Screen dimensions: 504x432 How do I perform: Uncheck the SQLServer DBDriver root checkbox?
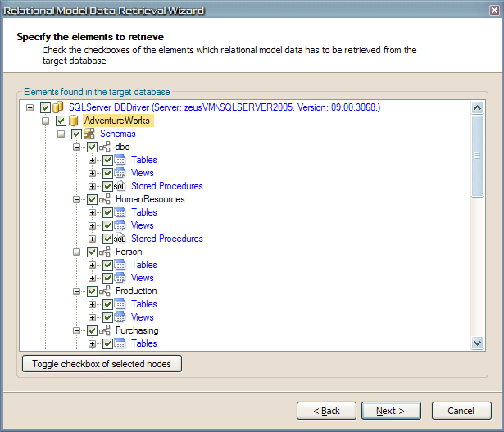(x=45, y=107)
